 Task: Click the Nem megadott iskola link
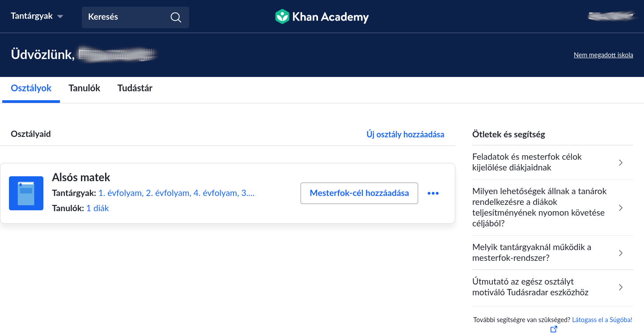click(x=603, y=55)
